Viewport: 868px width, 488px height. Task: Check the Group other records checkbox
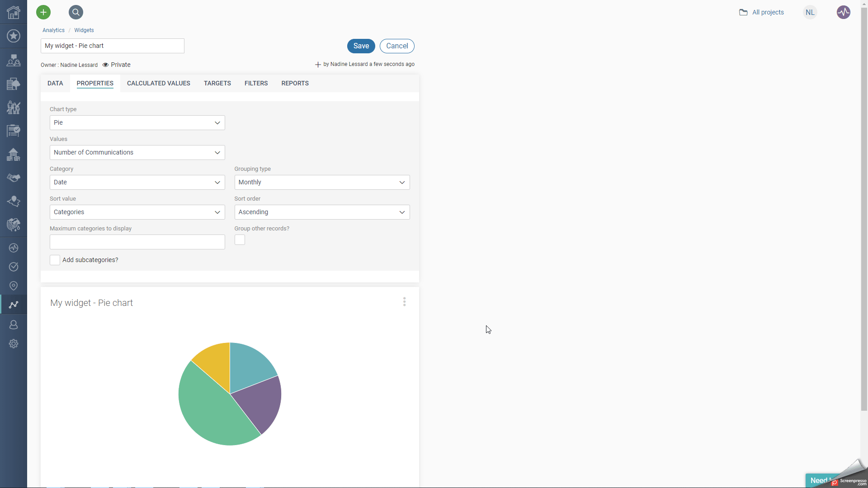coord(240,239)
